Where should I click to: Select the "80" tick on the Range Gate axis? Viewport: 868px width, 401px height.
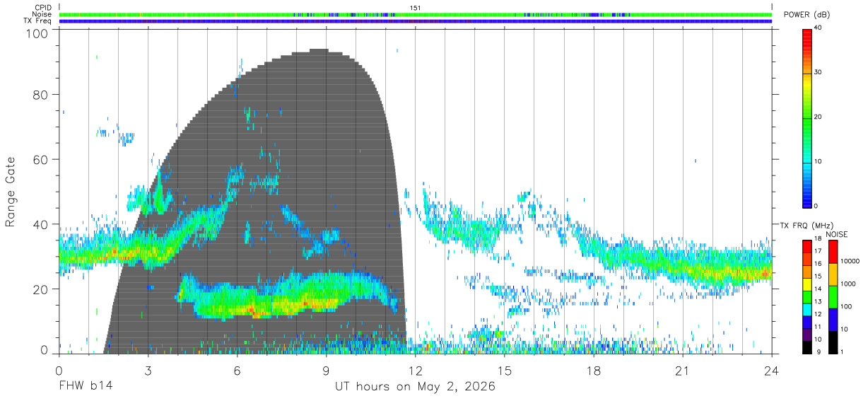coord(41,95)
